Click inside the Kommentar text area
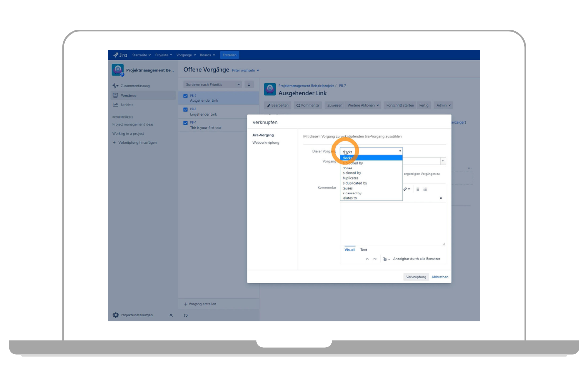The width and height of the screenshot is (588, 387). 393,223
